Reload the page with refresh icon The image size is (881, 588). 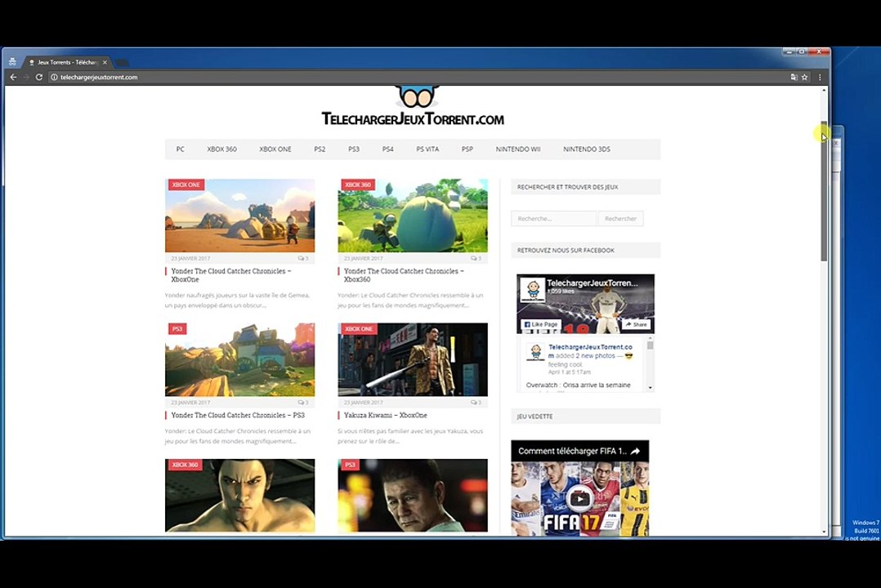(38, 77)
